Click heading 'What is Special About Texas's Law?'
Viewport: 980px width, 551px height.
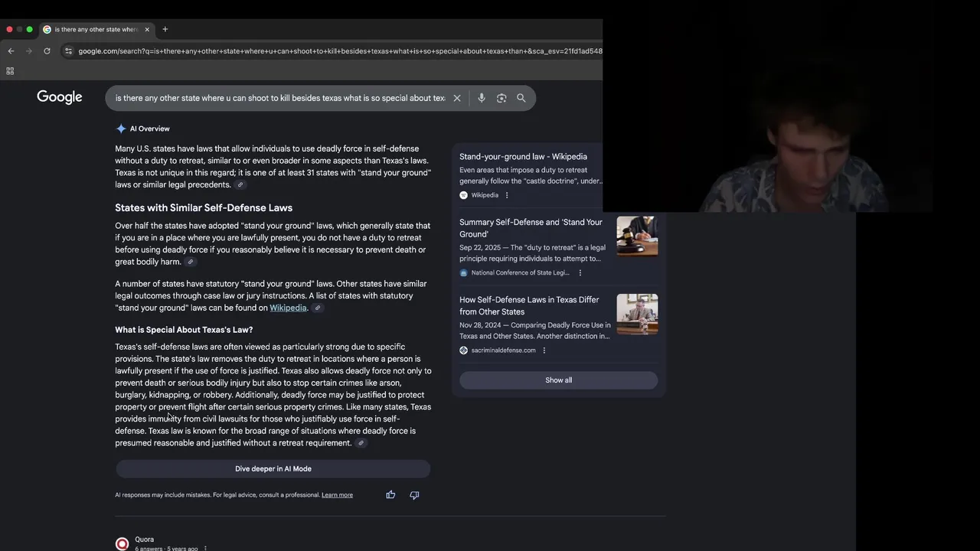(184, 330)
